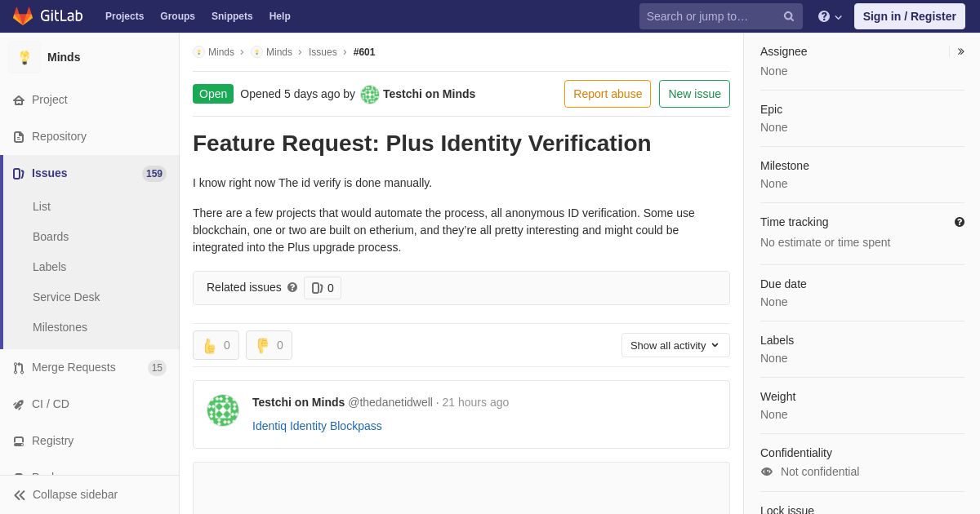Click the Open status badge
The height and width of the screenshot is (514, 980).
click(213, 94)
